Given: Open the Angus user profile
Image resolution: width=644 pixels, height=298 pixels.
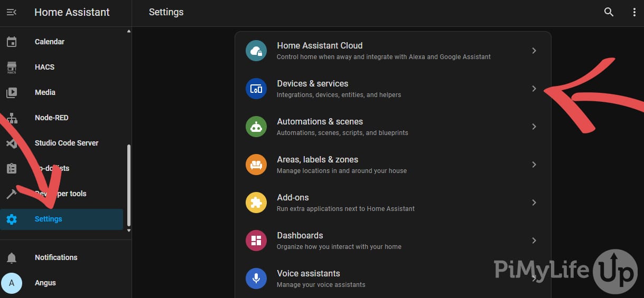Looking at the screenshot, I should point(45,283).
